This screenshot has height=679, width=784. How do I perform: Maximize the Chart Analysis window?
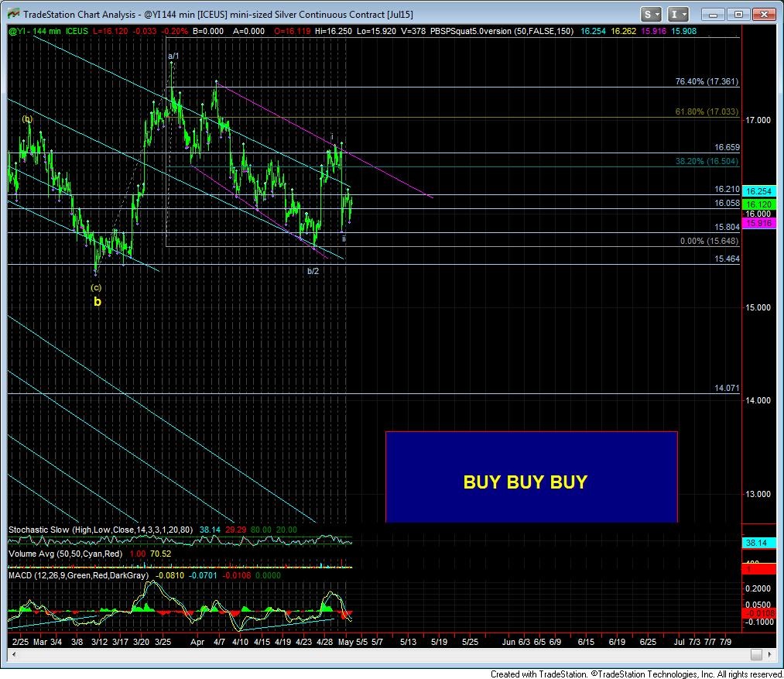[738, 15]
